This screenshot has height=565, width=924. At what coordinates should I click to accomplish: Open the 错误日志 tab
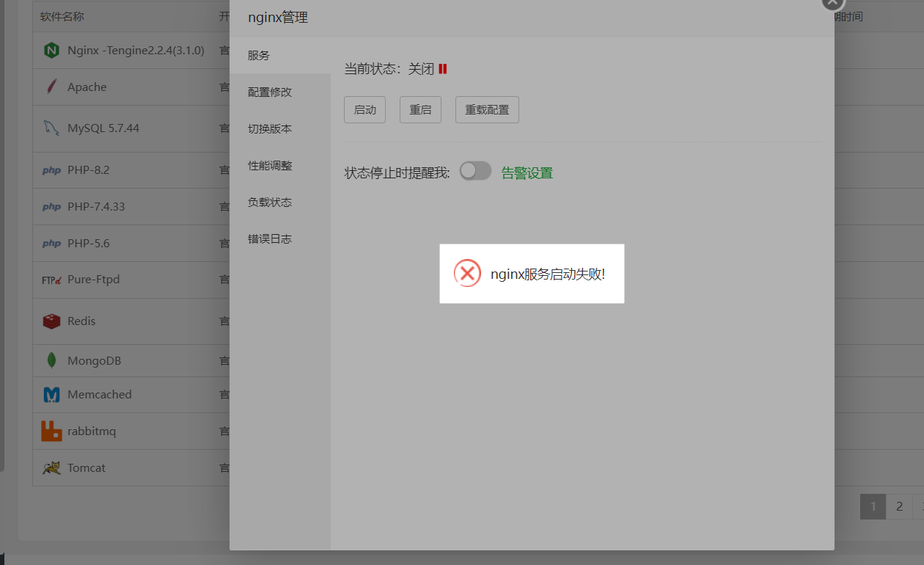click(x=280, y=238)
